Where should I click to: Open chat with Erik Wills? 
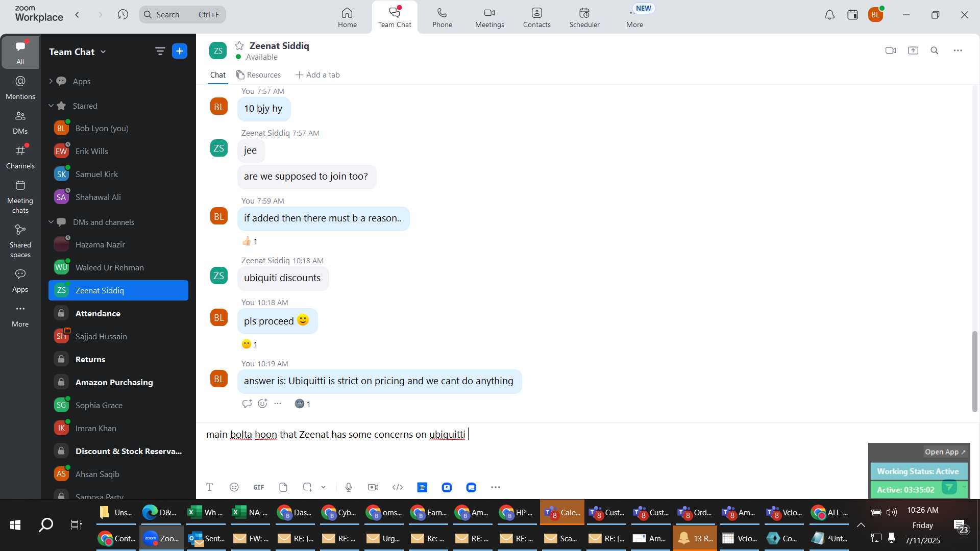[118, 151]
